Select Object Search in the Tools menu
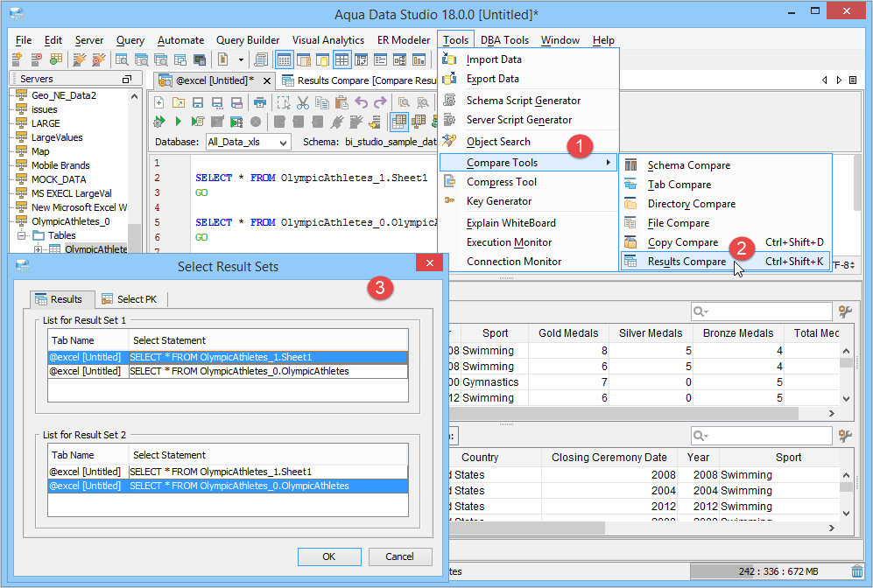Screen dimensions: 873x588 click(x=528, y=142)
